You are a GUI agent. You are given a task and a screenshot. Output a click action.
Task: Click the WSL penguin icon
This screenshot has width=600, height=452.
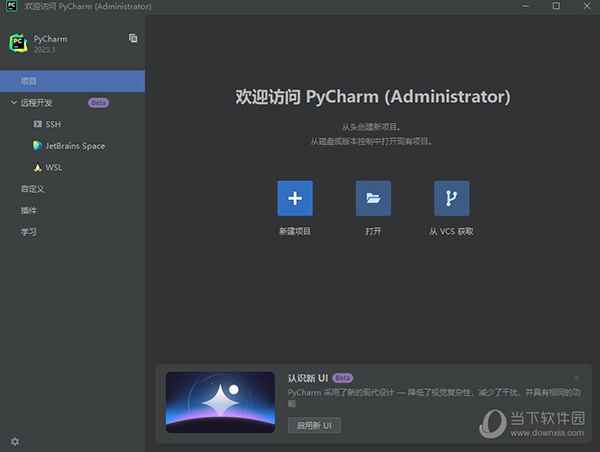click(38, 167)
